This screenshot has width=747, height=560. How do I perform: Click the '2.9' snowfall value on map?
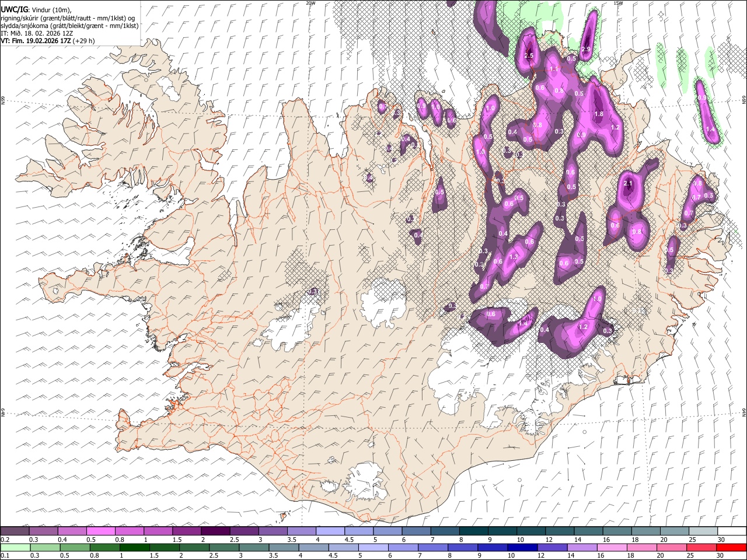[x=587, y=49]
